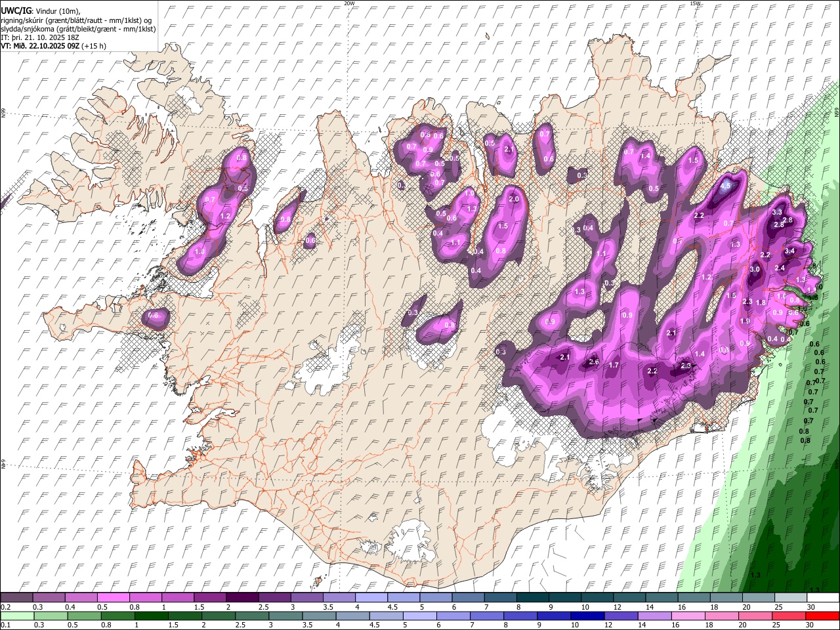The height and width of the screenshot is (630, 840).
Task: Pick the light pink 16–18 lower legend swatch
Action: click(688, 616)
